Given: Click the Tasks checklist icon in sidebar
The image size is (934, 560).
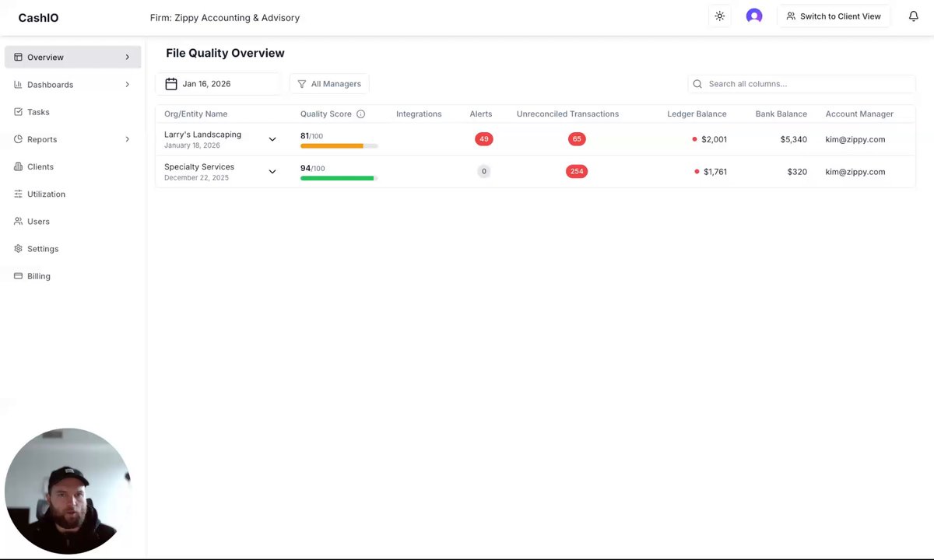Looking at the screenshot, I should (19, 112).
